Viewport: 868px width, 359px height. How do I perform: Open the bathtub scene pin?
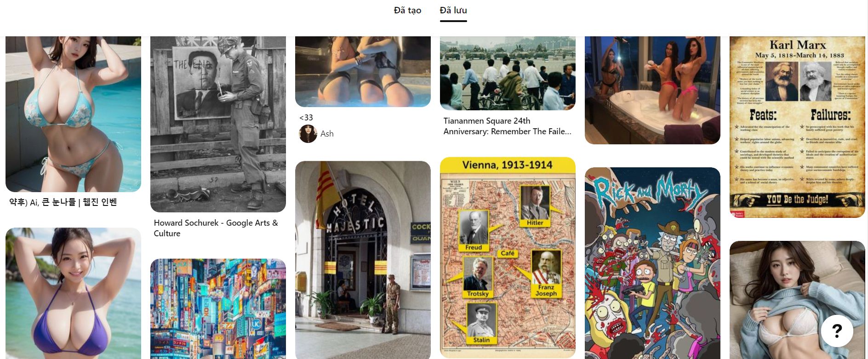pyautogui.click(x=652, y=90)
